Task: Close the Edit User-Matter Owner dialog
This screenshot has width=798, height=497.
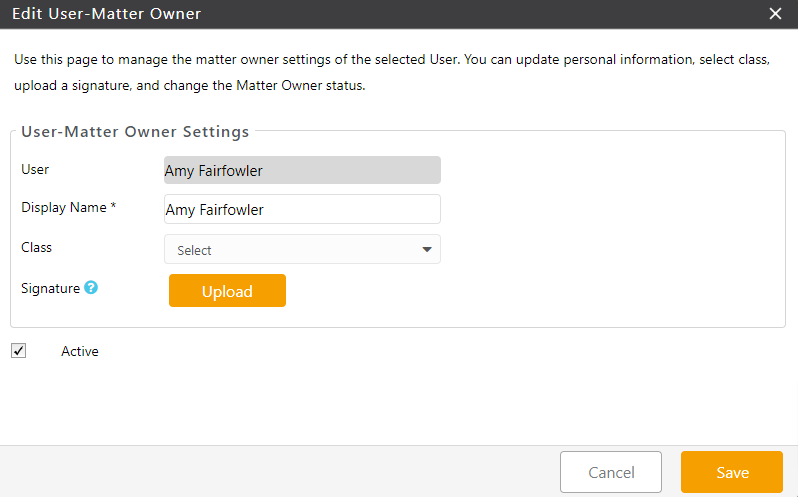Action: 775,14
